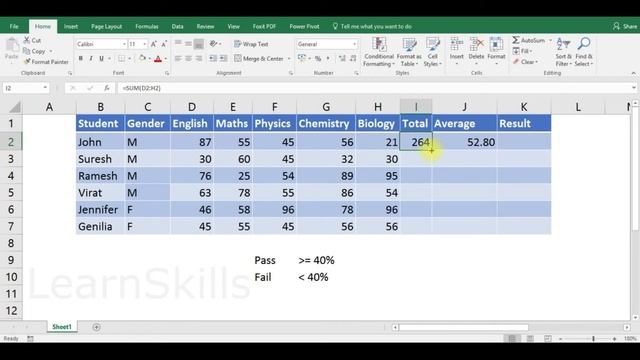
Task: Apply fill color with the paint bucket
Action: tap(142, 58)
